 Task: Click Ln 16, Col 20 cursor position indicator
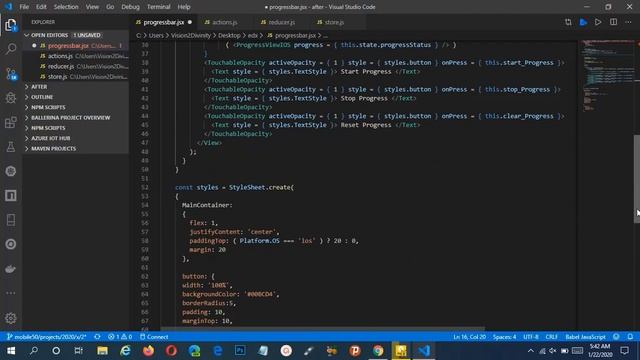click(x=469, y=337)
